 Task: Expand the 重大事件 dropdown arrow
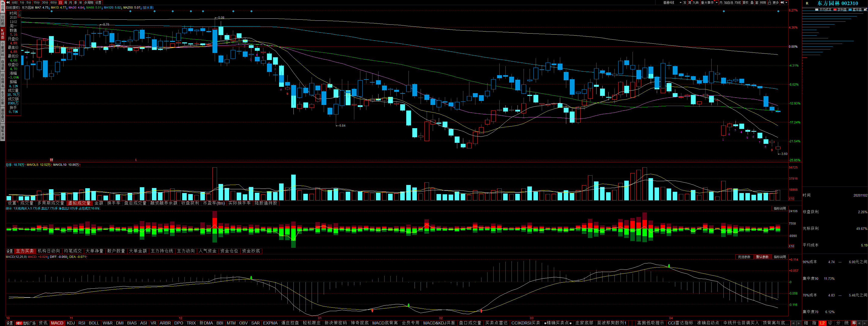pos(717,2)
